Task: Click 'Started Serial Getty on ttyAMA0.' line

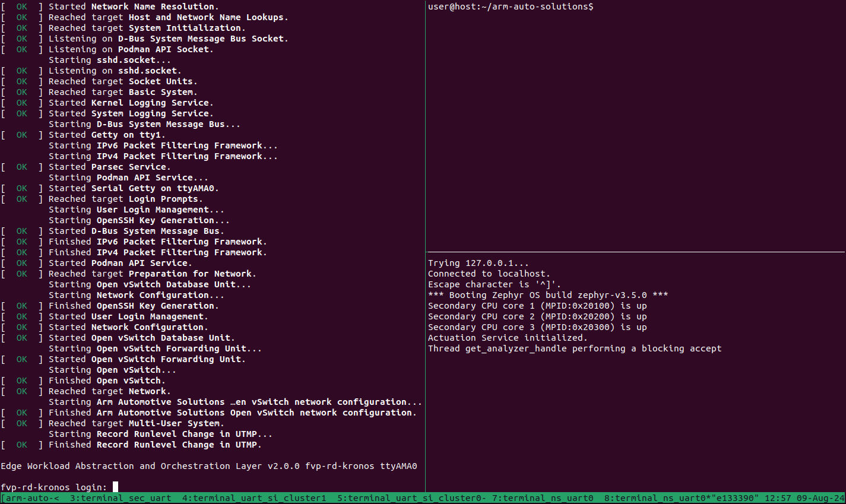Action: tap(134, 188)
